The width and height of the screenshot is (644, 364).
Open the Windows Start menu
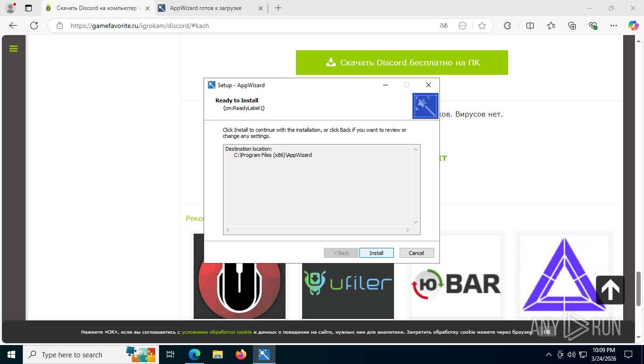tap(11, 355)
